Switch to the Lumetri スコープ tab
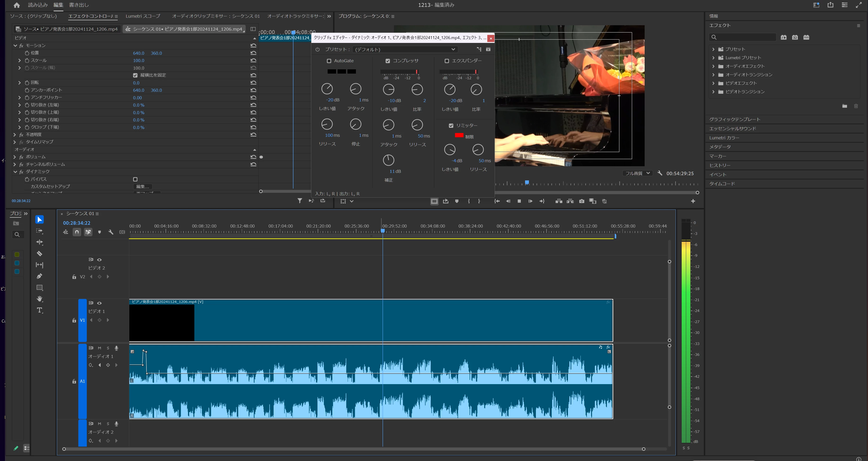 (142, 16)
